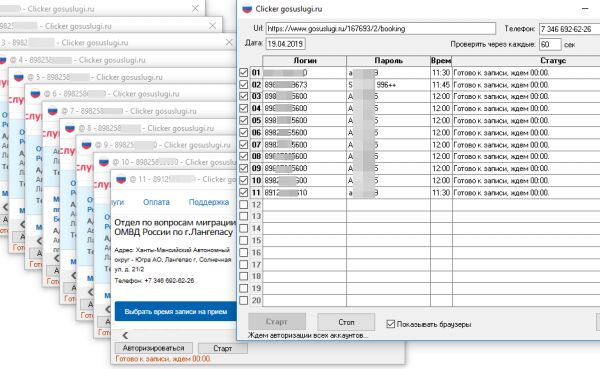Viewport: 600px width, 369px height.
Task: Click the flag icon of window 9 title bar
Action: tap(87, 145)
